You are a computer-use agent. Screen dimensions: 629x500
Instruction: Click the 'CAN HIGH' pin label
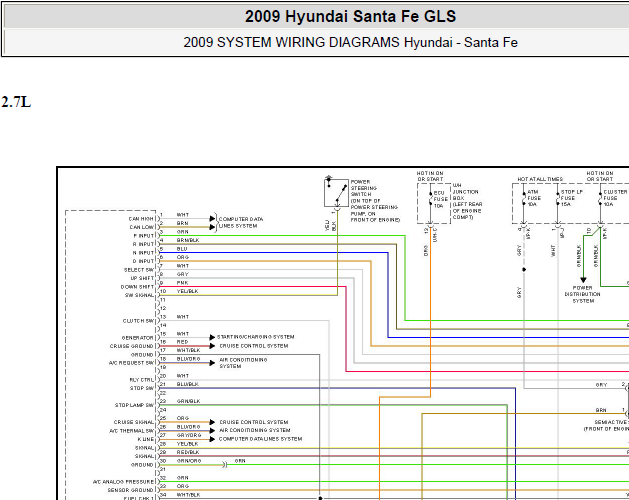tap(141, 219)
